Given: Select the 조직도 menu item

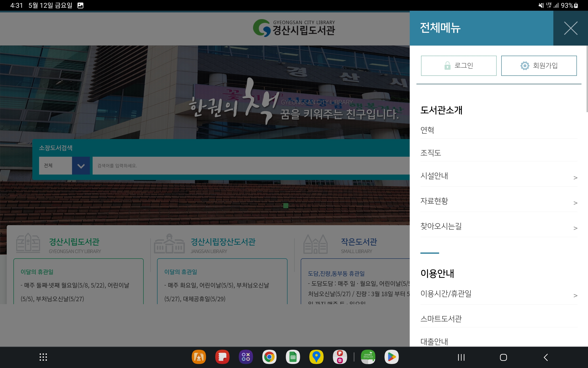Looking at the screenshot, I should (430, 153).
